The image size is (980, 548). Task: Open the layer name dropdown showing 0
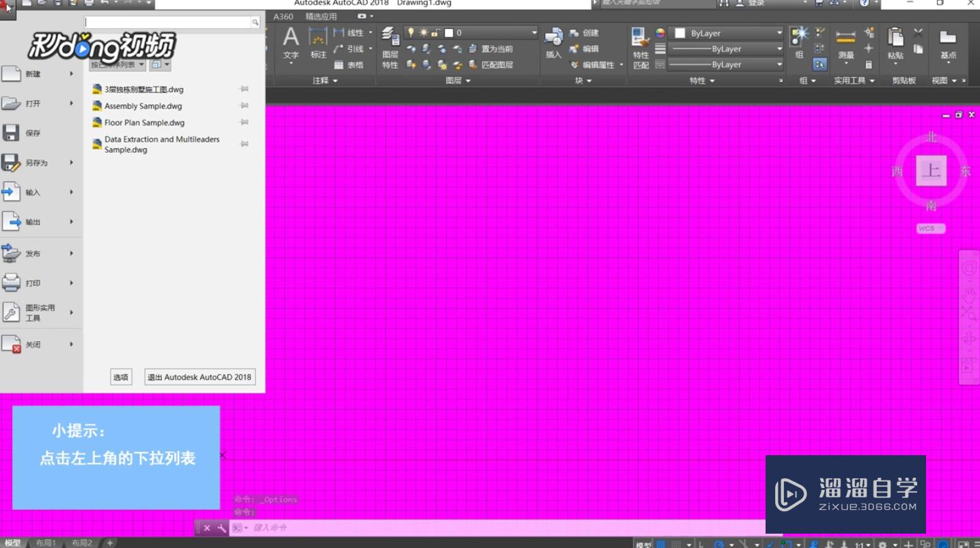tap(471, 33)
